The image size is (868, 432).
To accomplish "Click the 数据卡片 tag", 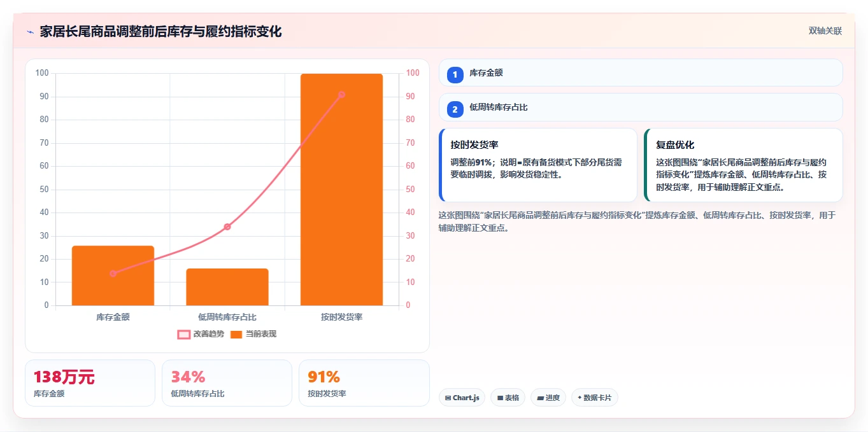I will (594, 398).
